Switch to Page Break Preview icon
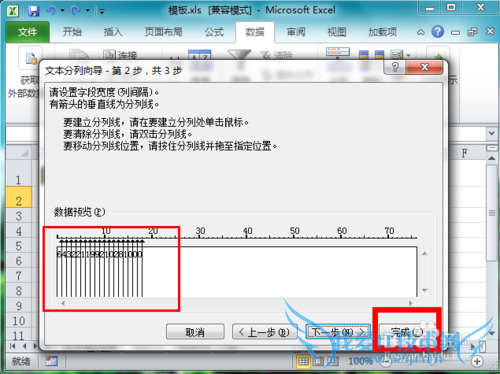Screen dimensions: 500x374 click(333, 361)
